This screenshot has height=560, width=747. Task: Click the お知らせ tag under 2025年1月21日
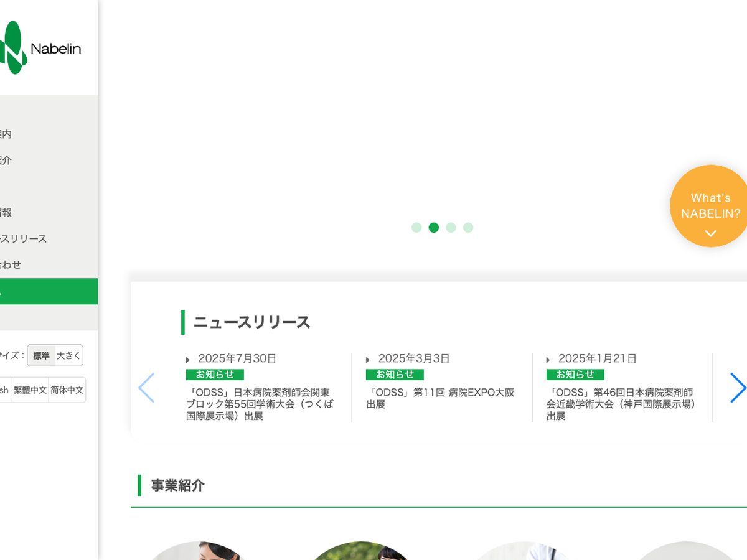pyautogui.click(x=575, y=375)
